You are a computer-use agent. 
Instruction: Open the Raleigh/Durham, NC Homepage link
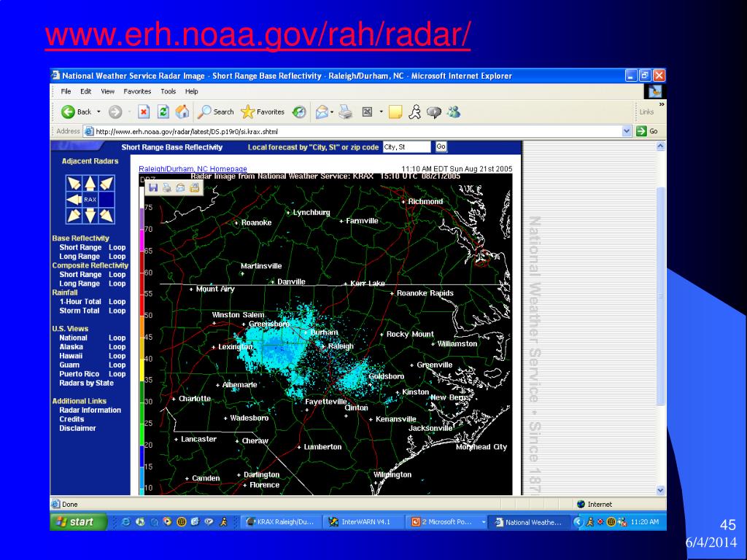pyautogui.click(x=193, y=168)
